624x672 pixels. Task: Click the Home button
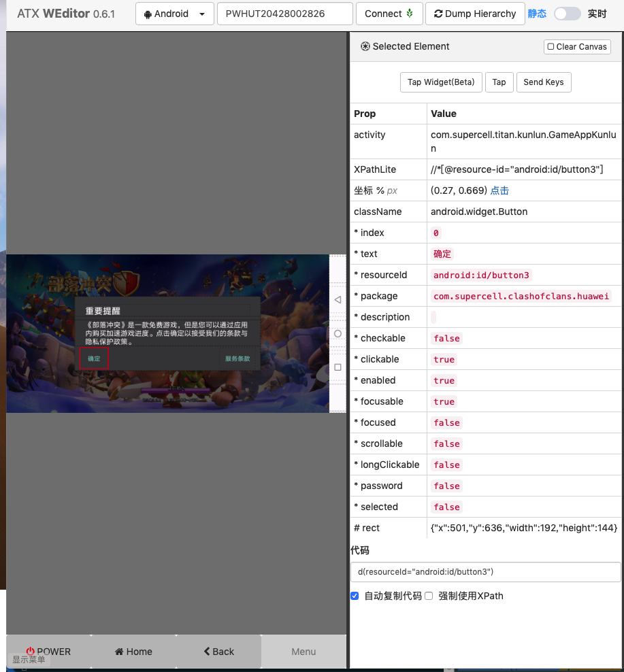point(133,652)
